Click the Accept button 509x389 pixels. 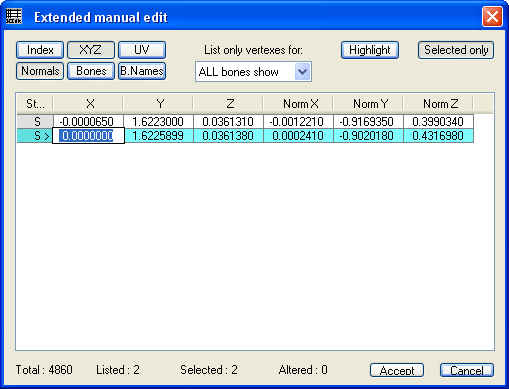[397, 370]
